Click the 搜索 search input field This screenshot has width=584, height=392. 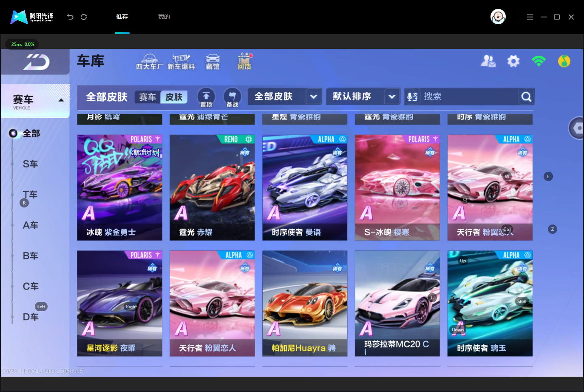pyautogui.click(x=469, y=97)
